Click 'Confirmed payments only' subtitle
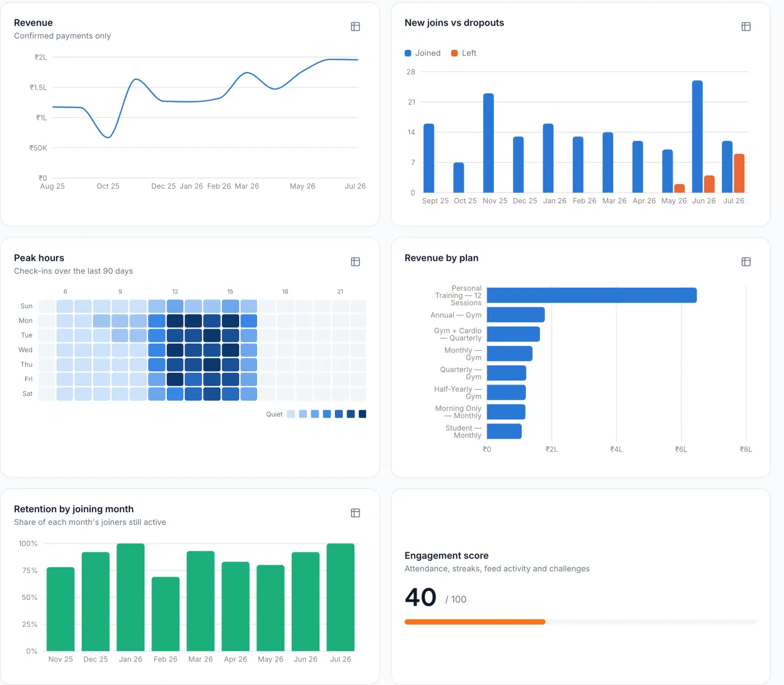 point(62,36)
